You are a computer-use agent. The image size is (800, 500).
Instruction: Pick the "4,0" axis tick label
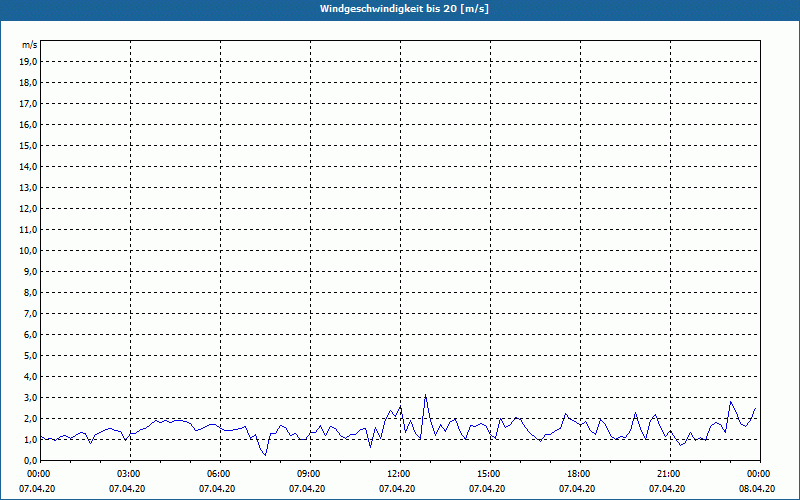[31, 377]
